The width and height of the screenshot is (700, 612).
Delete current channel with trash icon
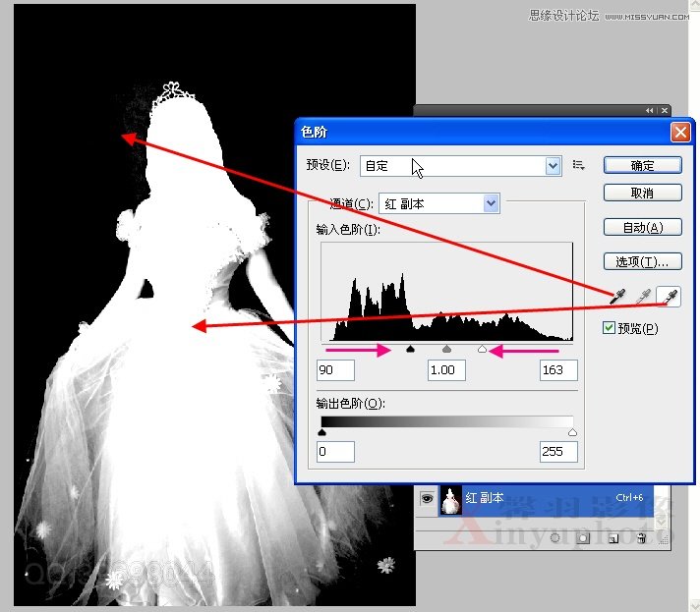point(642,538)
